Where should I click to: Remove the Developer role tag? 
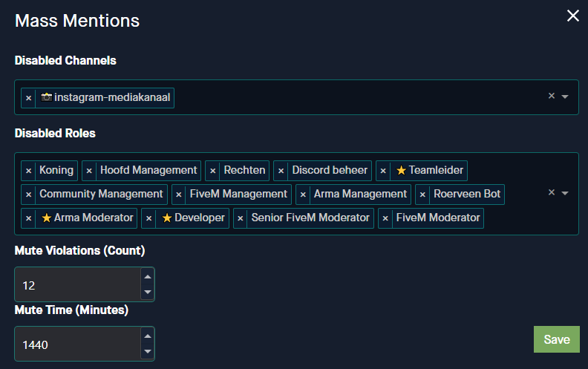149,218
